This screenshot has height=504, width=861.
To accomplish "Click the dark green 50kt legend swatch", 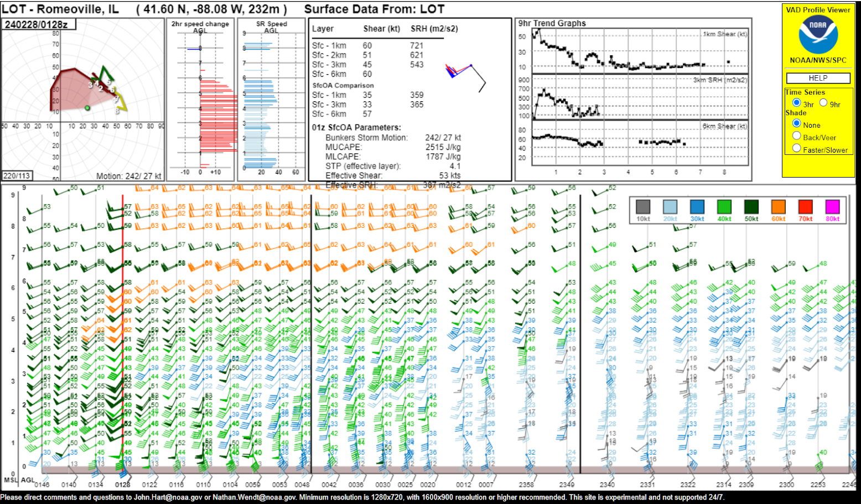I will click(x=751, y=207).
